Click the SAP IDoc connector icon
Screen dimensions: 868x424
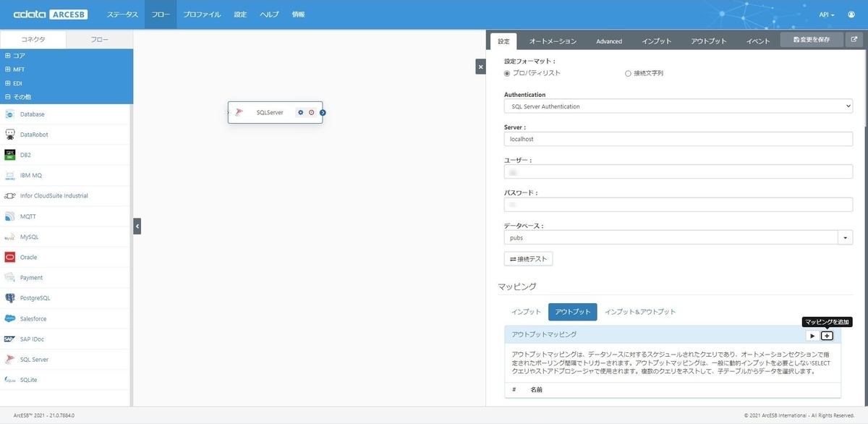point(10,339)
